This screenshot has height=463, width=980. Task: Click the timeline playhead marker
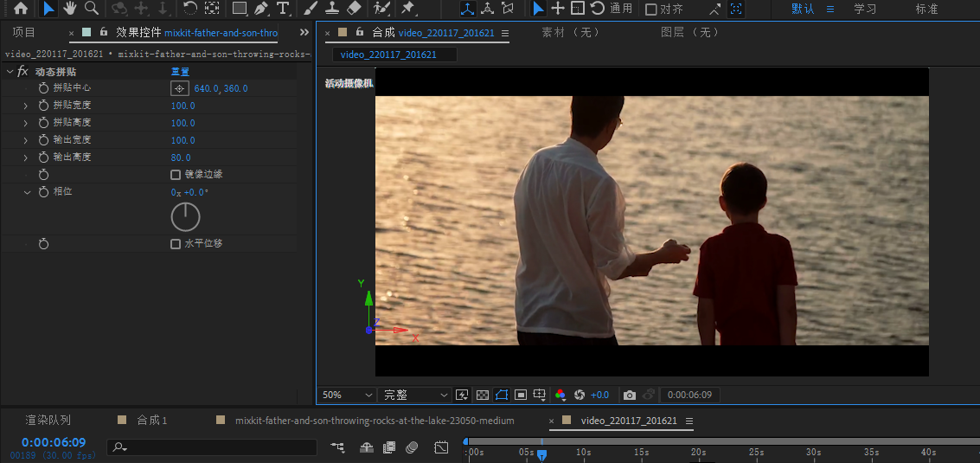point(541,455)
